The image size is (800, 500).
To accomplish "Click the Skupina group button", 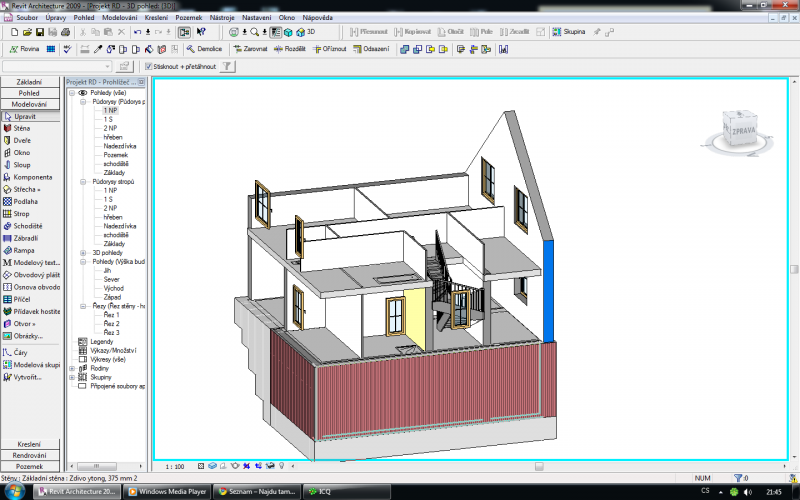I will point(569,32).
